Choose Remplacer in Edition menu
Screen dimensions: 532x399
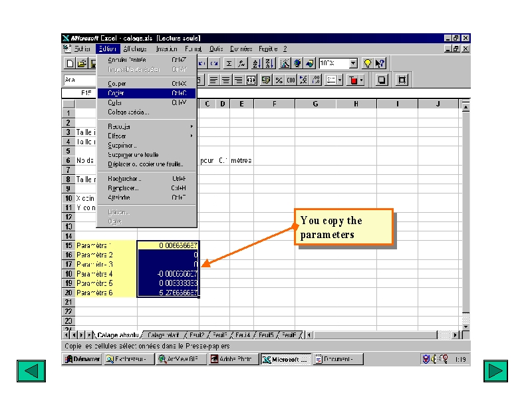(147, 188)
